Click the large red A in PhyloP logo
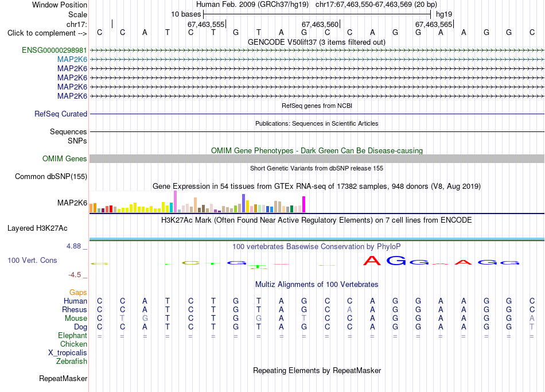 coord(372,261)
